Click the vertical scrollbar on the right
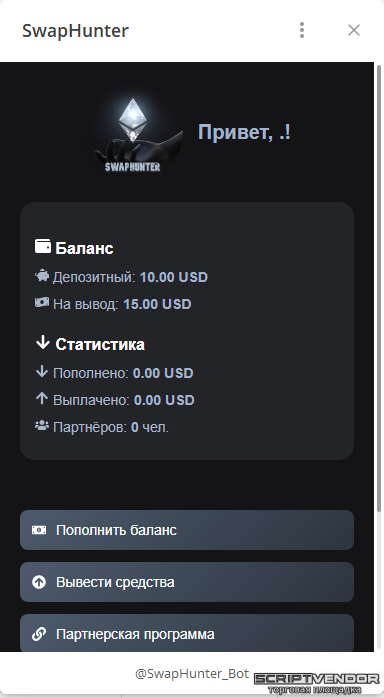Viewport: 384px width, 698px height. [379, 288]
